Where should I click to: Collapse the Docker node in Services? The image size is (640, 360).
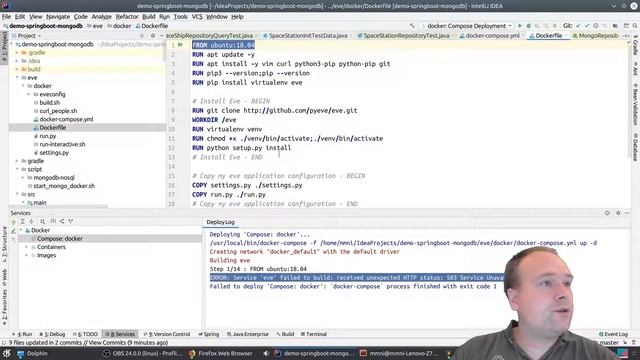[x=21, y=230]
